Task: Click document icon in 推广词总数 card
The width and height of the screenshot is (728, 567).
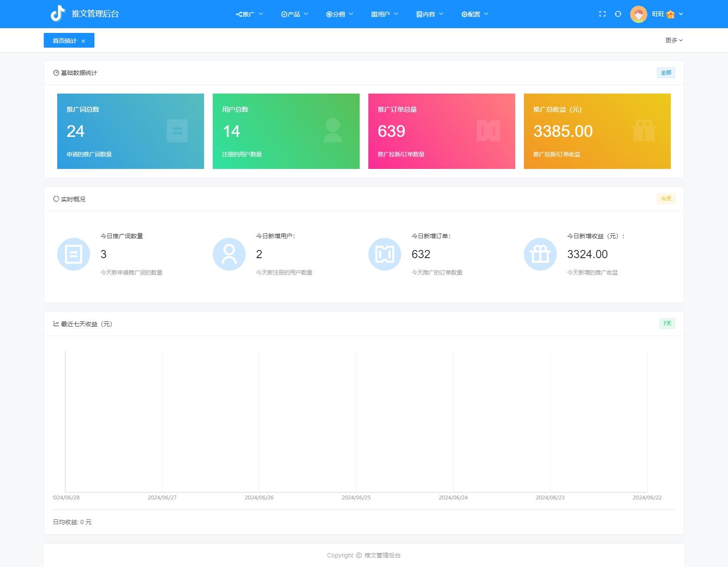Action: 177,131
